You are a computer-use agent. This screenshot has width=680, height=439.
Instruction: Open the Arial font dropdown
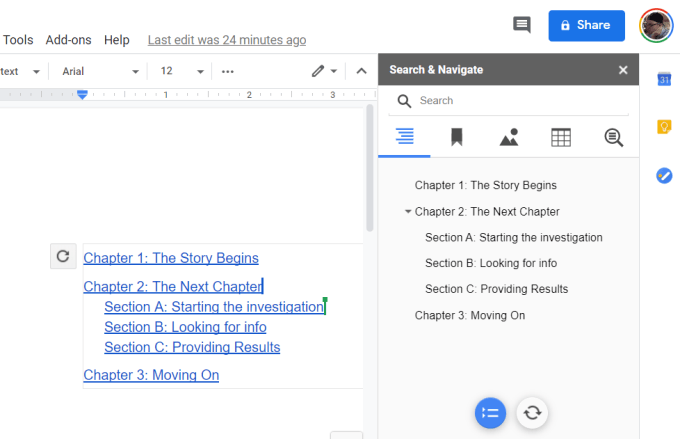[99, 71]
